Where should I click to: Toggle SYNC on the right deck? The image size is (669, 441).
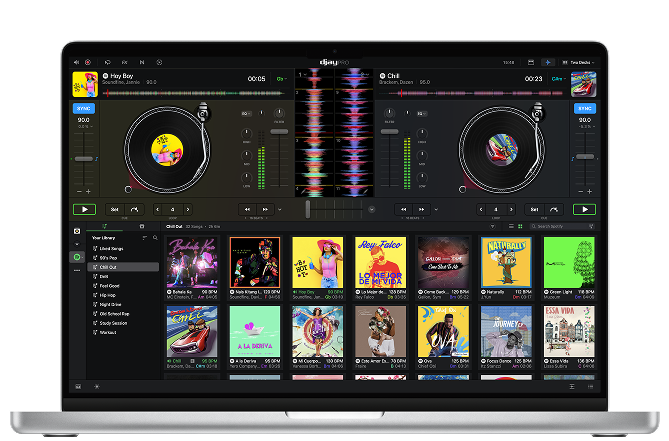[585, 108]
